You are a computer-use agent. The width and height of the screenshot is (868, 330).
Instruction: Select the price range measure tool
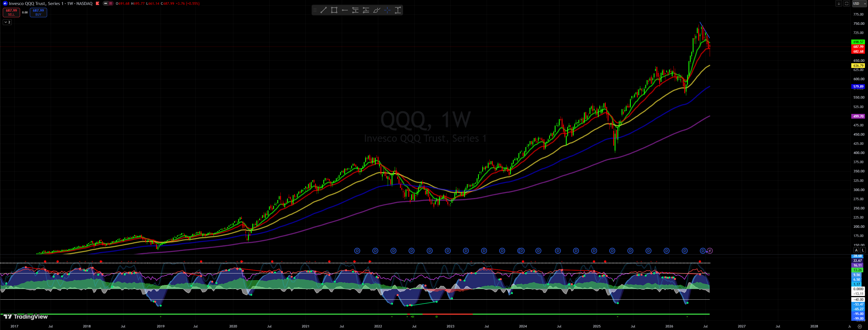click(398, 10)
